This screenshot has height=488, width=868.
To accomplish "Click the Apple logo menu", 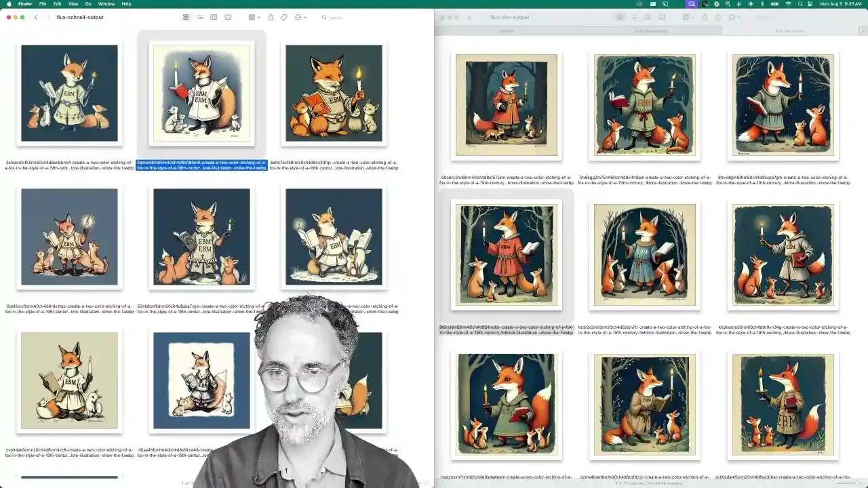I will 9,4.
